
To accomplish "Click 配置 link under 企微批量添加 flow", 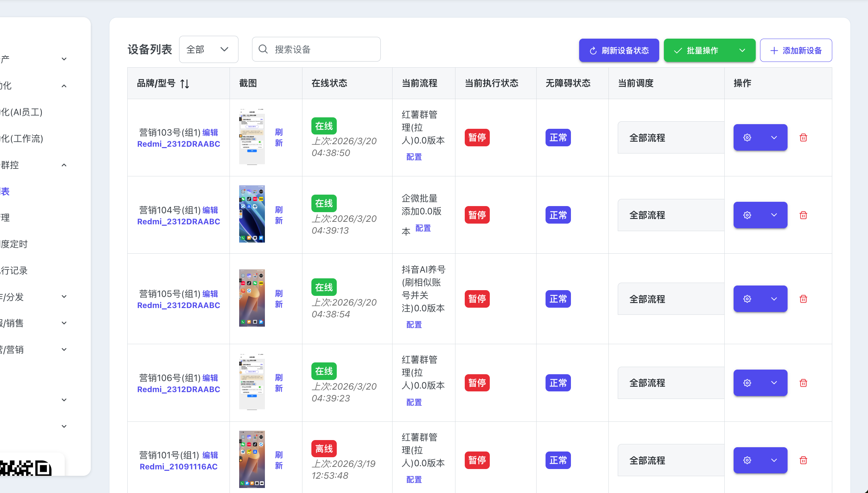I will (423, 228).
